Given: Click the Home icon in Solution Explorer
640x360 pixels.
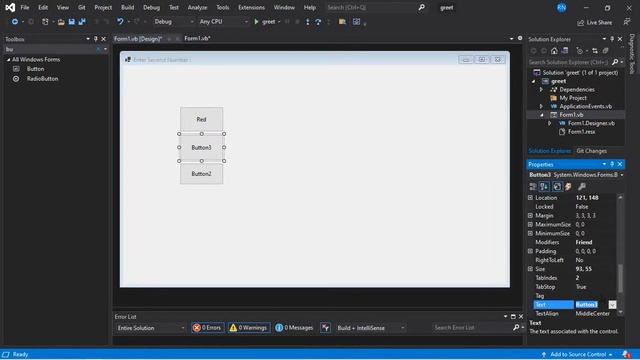Looking at the screenshot, I should (x=554, y=51).
